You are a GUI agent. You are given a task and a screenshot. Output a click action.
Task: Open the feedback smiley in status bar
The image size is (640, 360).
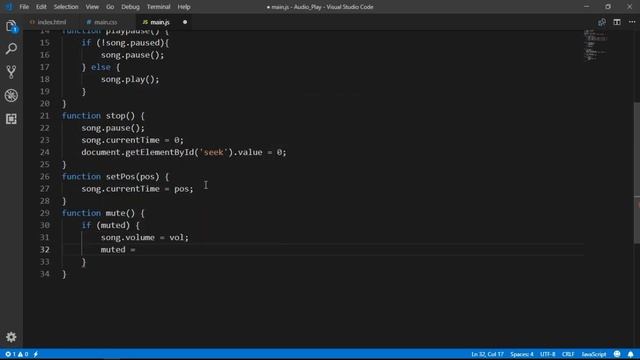617,354
